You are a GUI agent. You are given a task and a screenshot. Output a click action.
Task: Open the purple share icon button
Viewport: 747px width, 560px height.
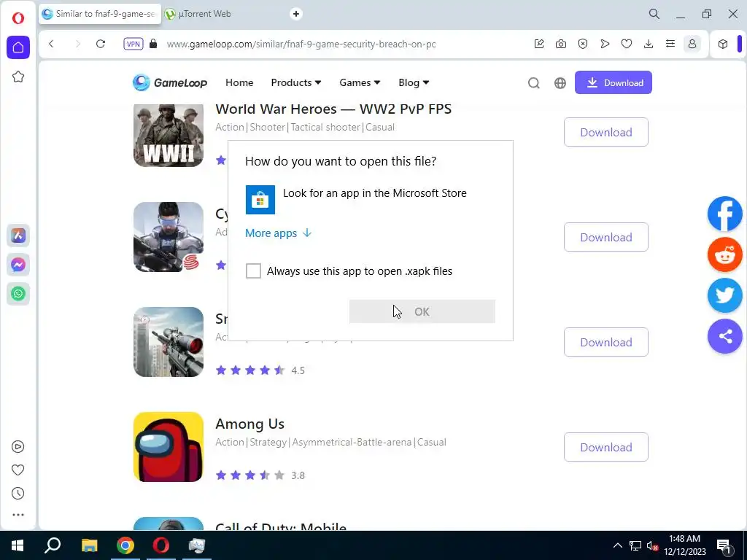coord(724,336)
